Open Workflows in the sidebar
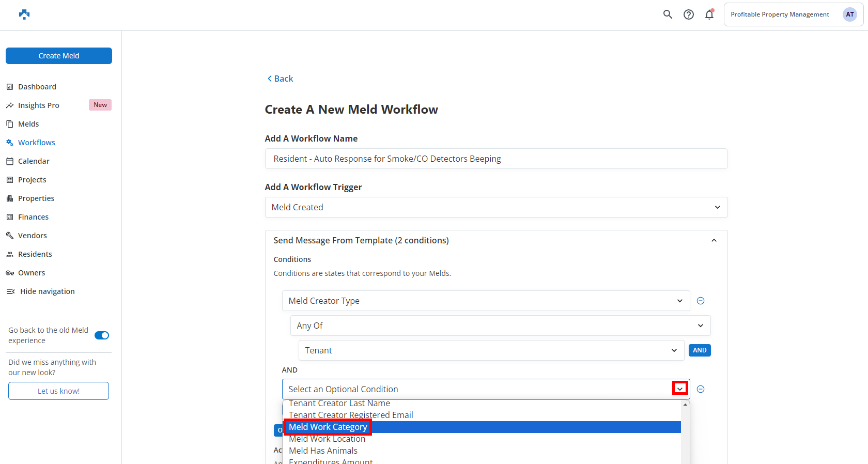Viewport: 868px width, 464px height. (x=36, y=143)
